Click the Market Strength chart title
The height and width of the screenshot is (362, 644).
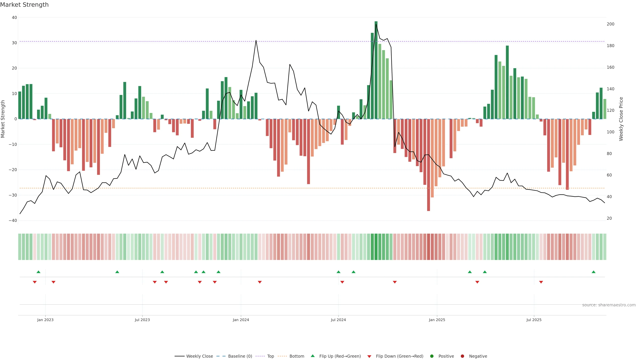(x=24, y=5)
